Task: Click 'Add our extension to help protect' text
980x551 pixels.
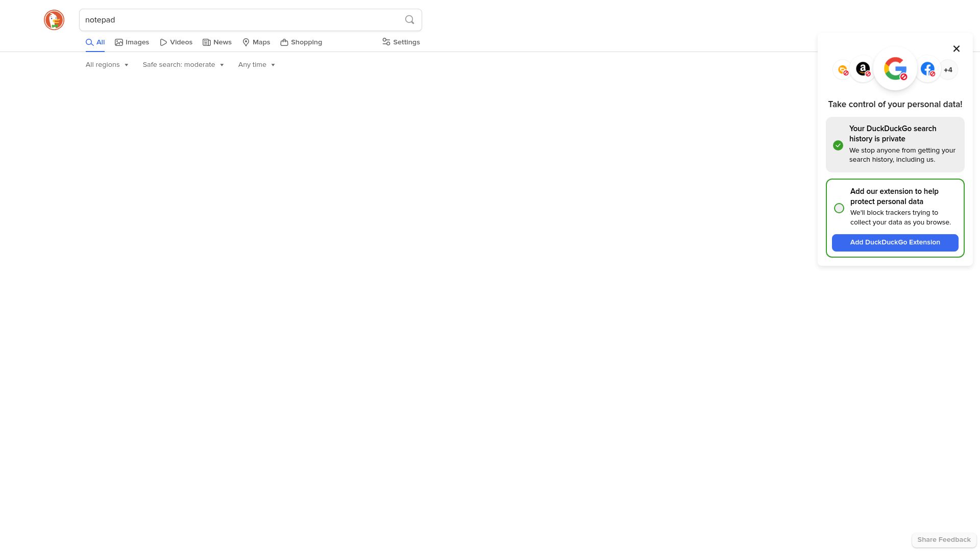Action: (894, 196)
